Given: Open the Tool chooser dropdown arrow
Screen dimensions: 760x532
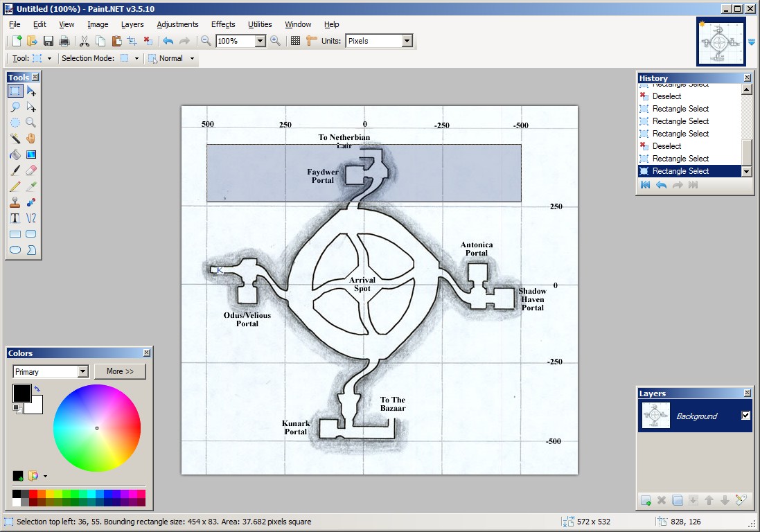Looking at the screenshot, I should click(49, 59).
